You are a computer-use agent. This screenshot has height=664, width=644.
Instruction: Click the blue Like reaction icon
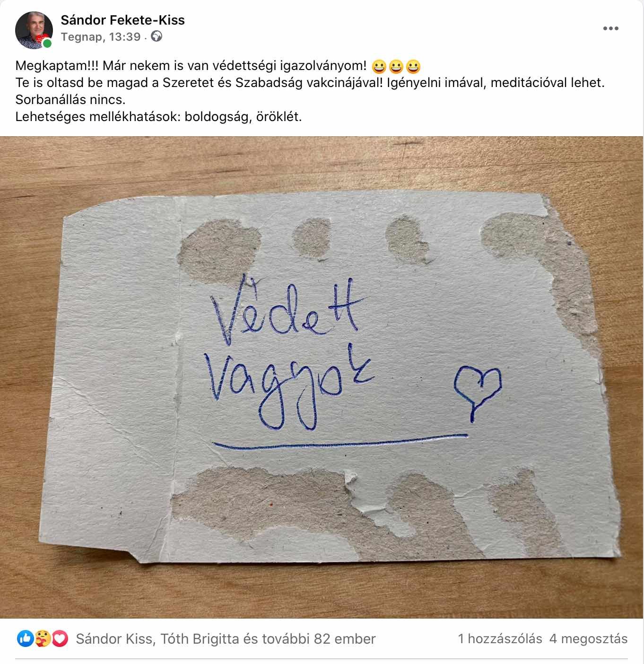(25, 639)
